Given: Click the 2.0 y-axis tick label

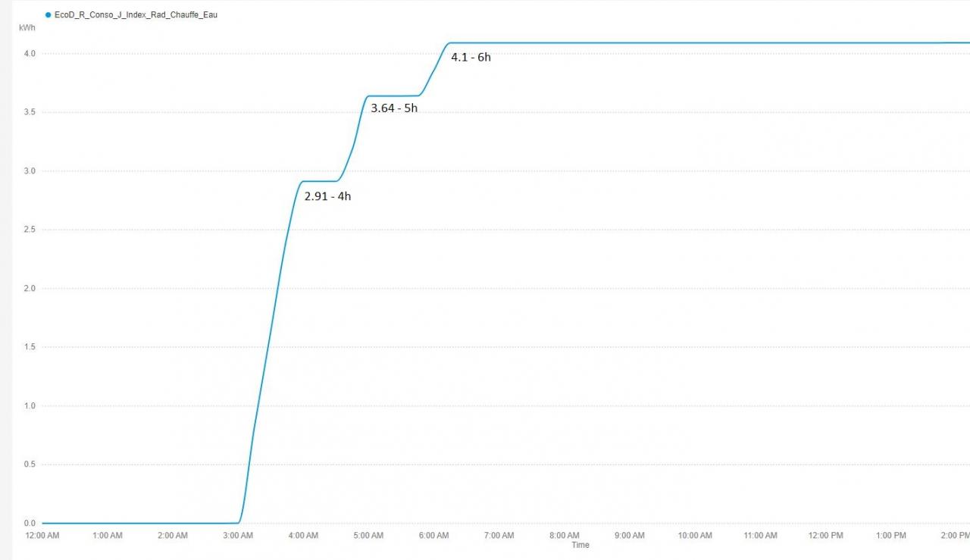Looking at the screenshot, I should (x=30, y=289).
